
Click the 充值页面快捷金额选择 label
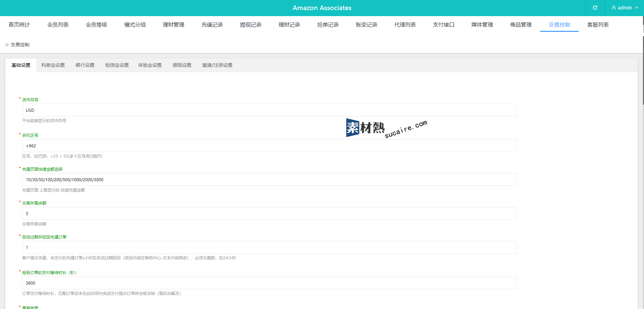42,169
